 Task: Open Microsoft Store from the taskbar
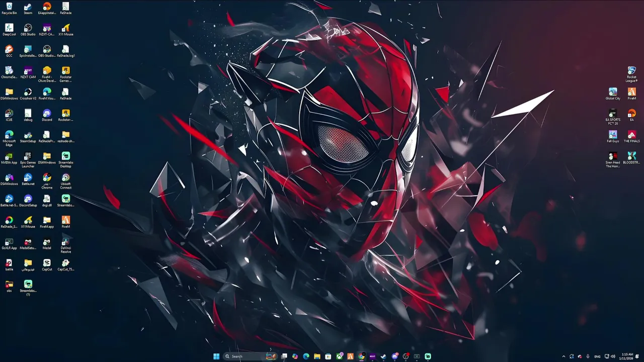[x=328, y=356]
